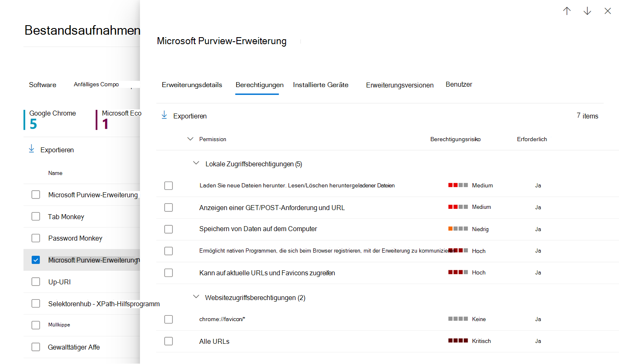Sort by the Permission column header

coord(213,139)
